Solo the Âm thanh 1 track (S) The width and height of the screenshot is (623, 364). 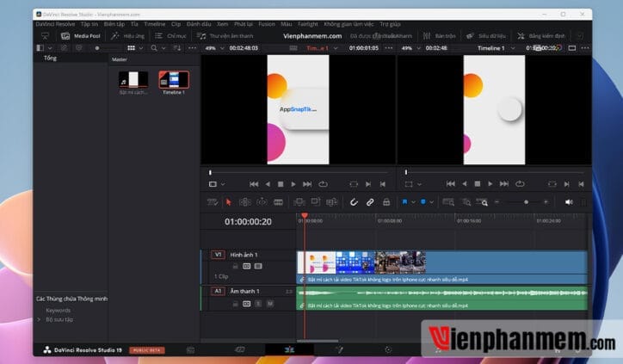click(258, 304)
